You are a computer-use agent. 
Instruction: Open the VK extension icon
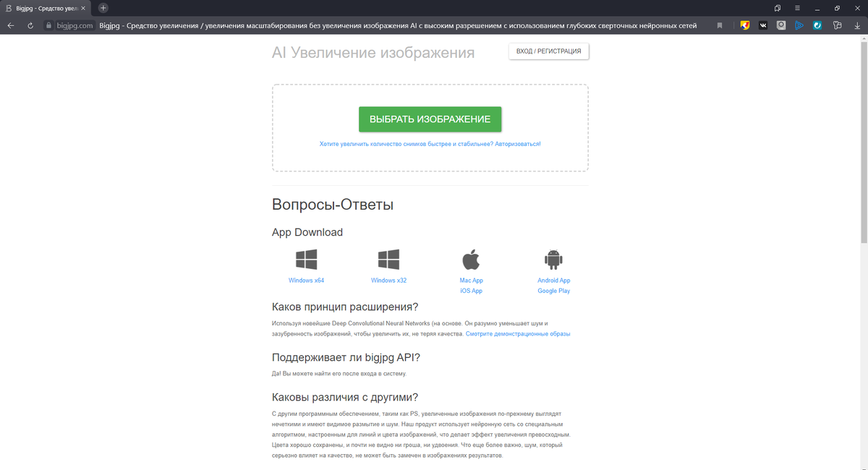tap(763, 25)
